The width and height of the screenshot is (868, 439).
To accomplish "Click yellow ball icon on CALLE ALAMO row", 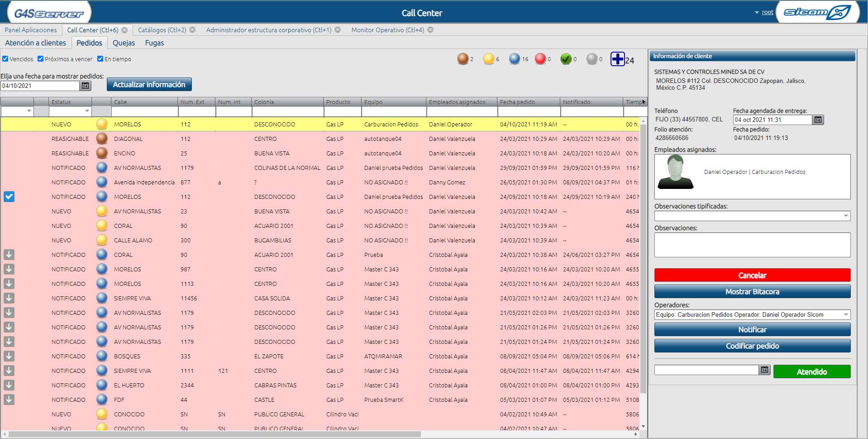I will coord(102,240).
